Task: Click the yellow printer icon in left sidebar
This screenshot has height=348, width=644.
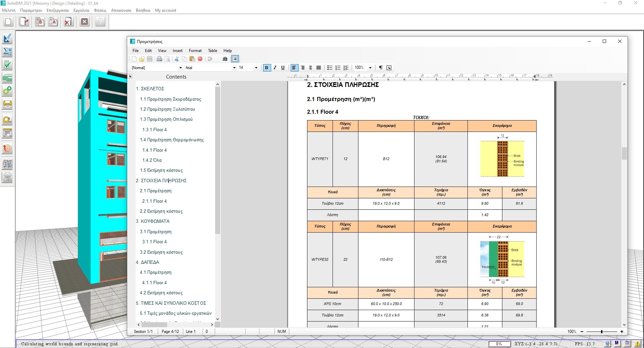Action: click(x=7, y=103)
